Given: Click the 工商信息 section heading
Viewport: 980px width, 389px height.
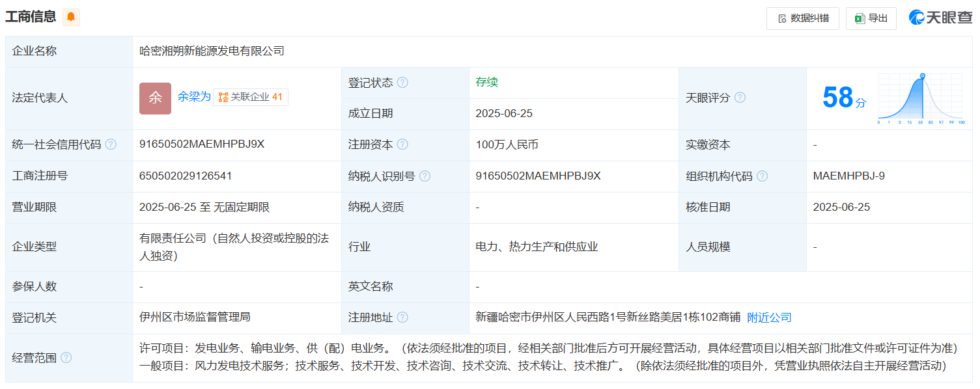Looking at the screenshot, I should point(31,17).
